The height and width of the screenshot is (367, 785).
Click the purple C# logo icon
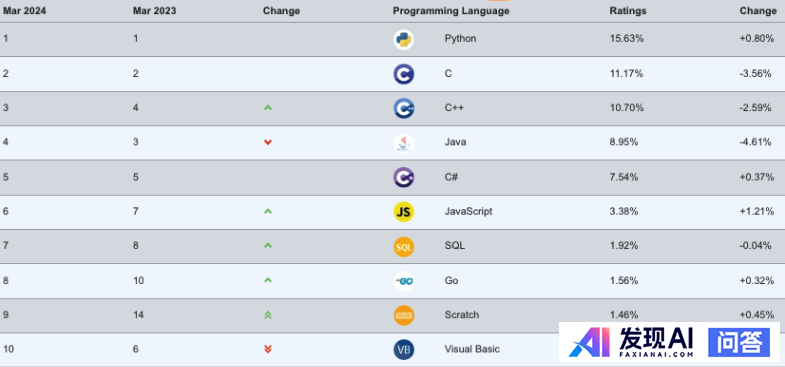coord(404,177)
